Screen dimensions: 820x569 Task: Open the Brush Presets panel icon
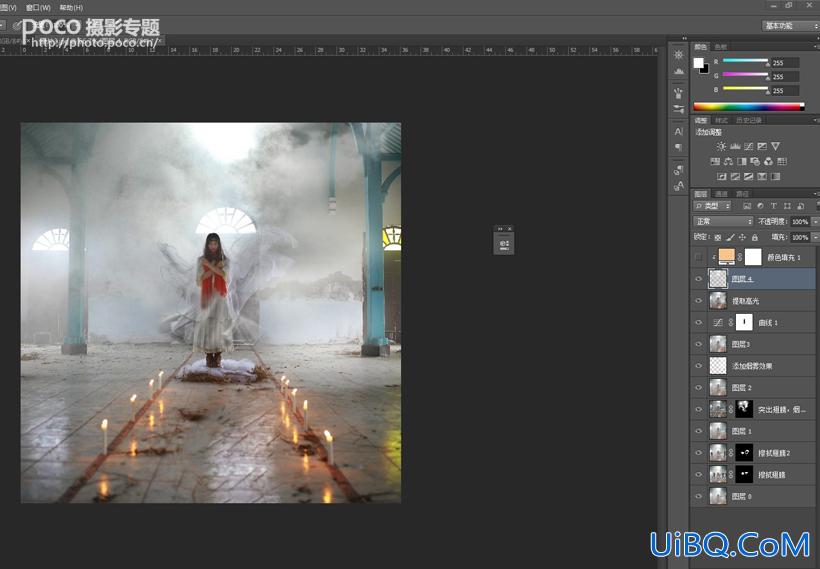point(678,109)
